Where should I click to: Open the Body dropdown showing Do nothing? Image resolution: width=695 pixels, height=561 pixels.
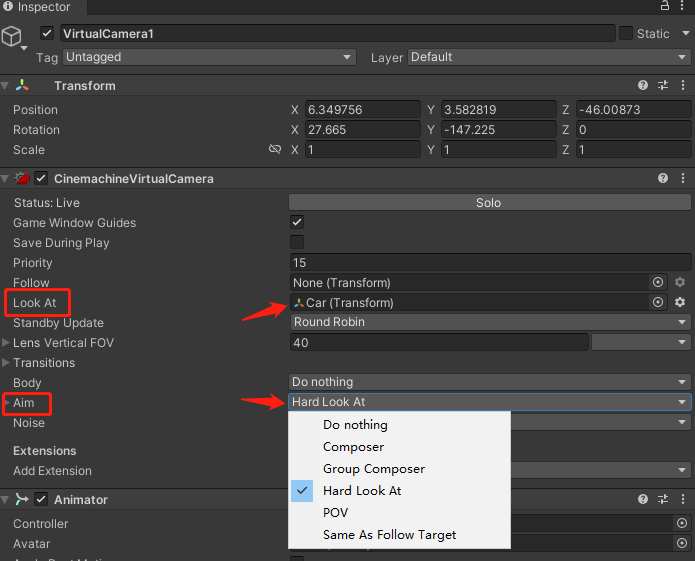(490, 382)
